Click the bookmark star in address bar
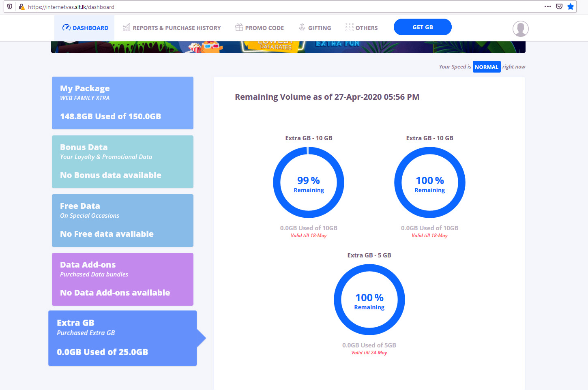 click(x=571, y=6)
